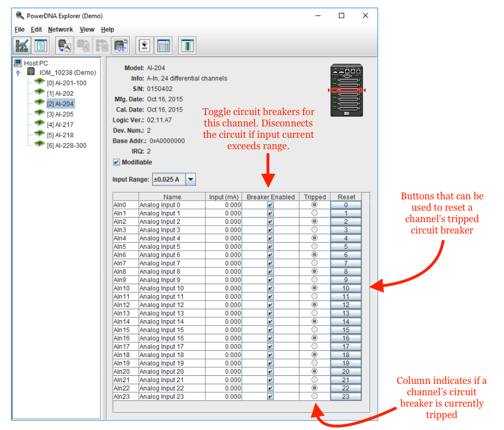Click the Info text 'A-In, 24 differential channels'

coord(187,79)
